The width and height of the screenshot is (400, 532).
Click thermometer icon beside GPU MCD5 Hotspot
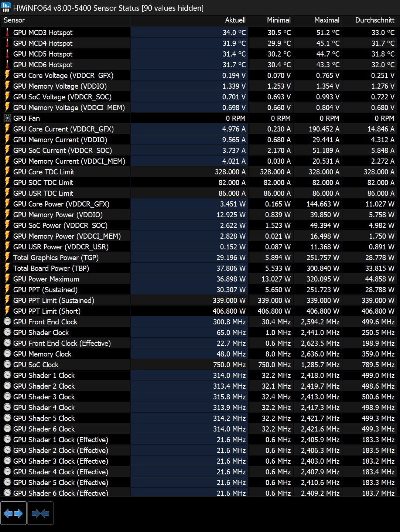(x=7, y=54)
